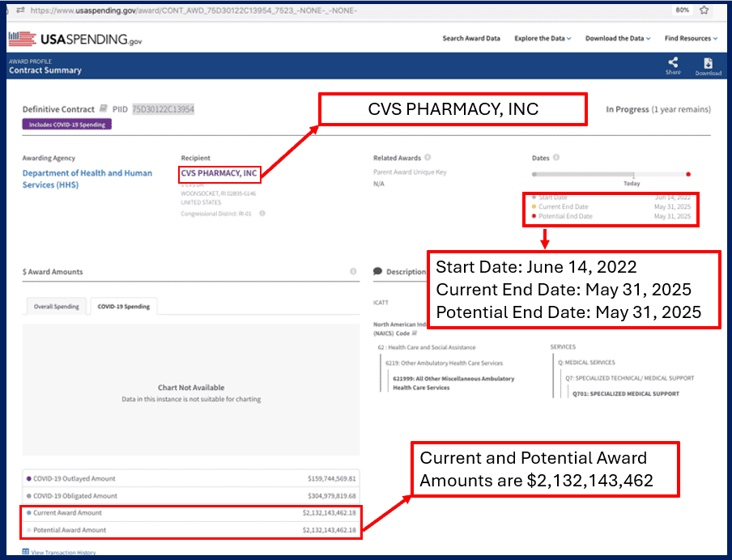Select the PIID number 75D30122C13954
This screenshot has height=560, width=732.
pos(163,109)
